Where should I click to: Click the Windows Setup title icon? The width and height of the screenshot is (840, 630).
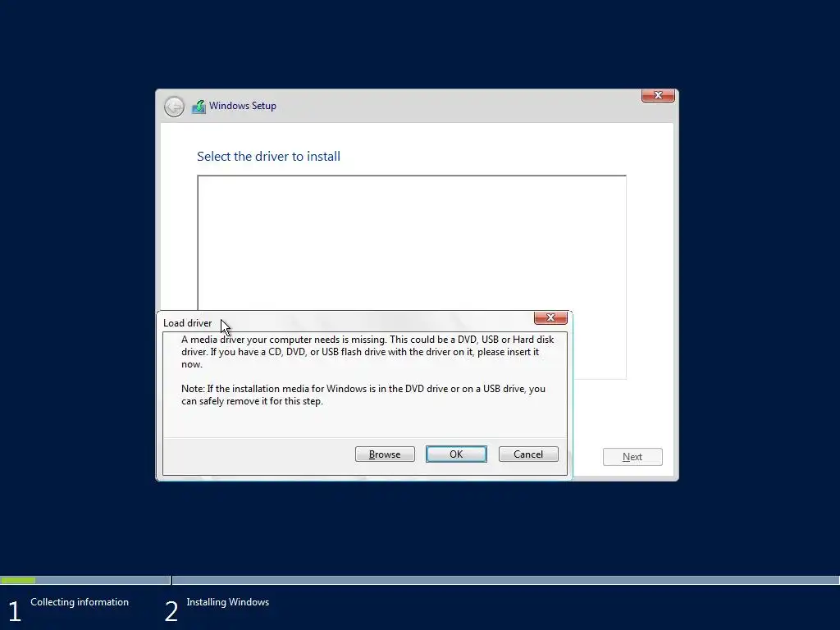(199, 107)
